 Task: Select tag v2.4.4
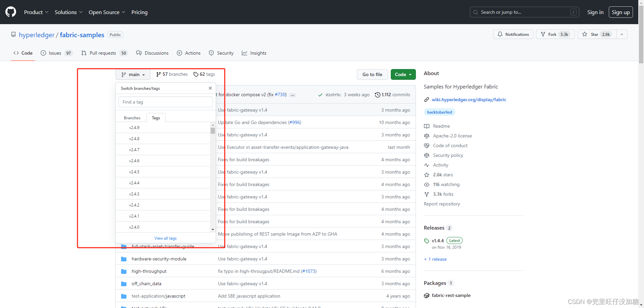coord(163,183)
